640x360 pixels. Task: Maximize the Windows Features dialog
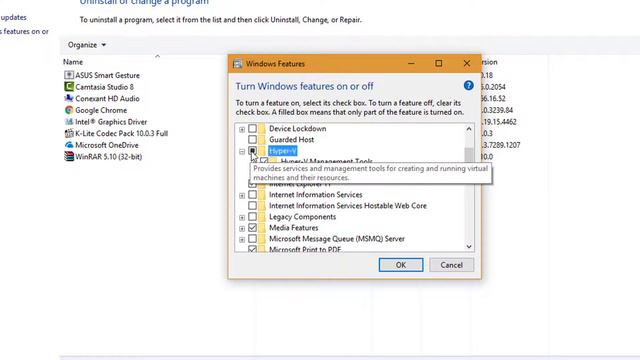[438, 63]
